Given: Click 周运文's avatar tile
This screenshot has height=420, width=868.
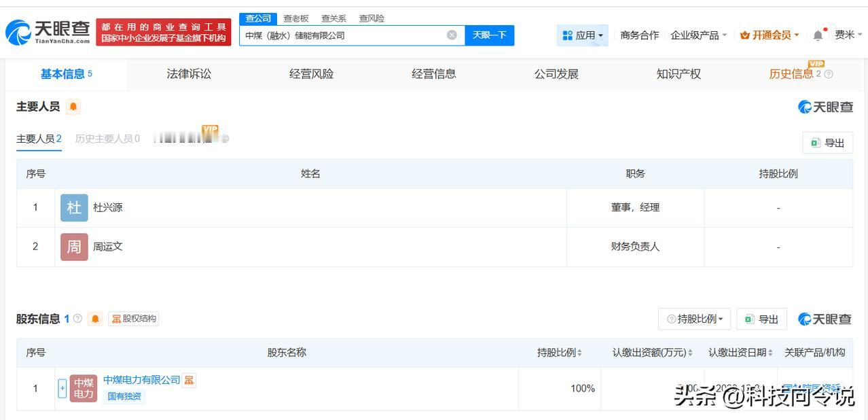Looking at the screenshot, I should click(x=74, y=247).
